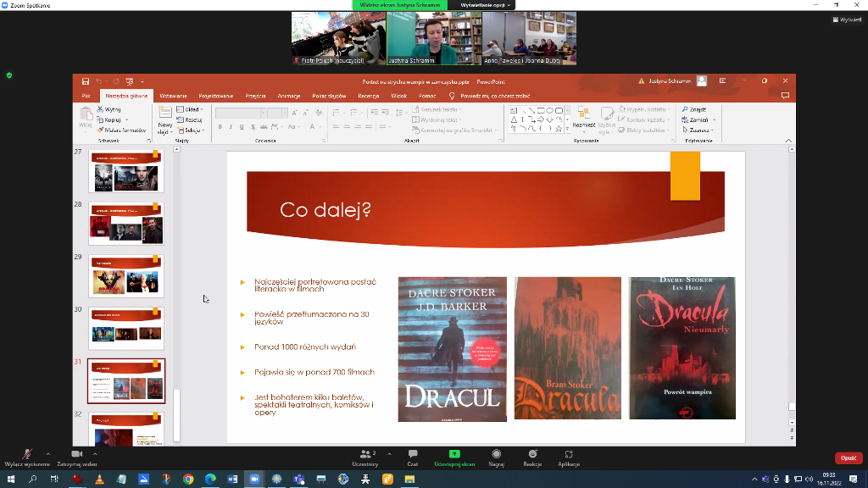The height and width of the screenshot is (488, 868).
Task: Expand the Układ layout dropdown
Action: point(192,109)
